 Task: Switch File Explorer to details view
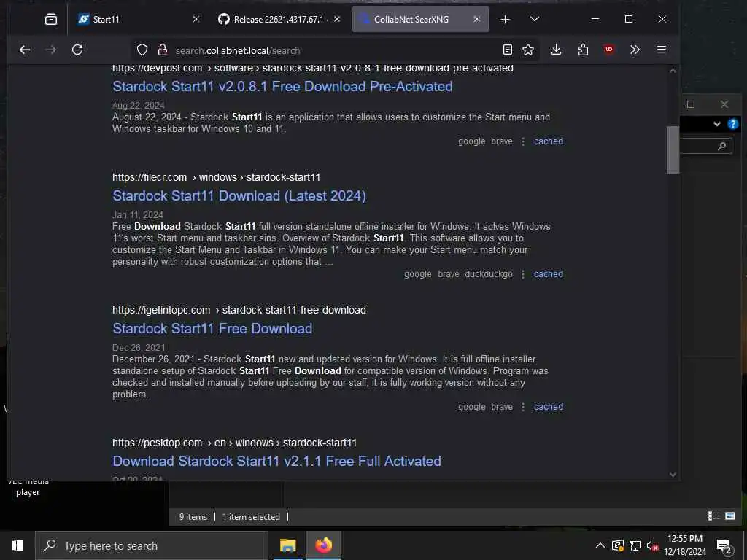(713, 516)
